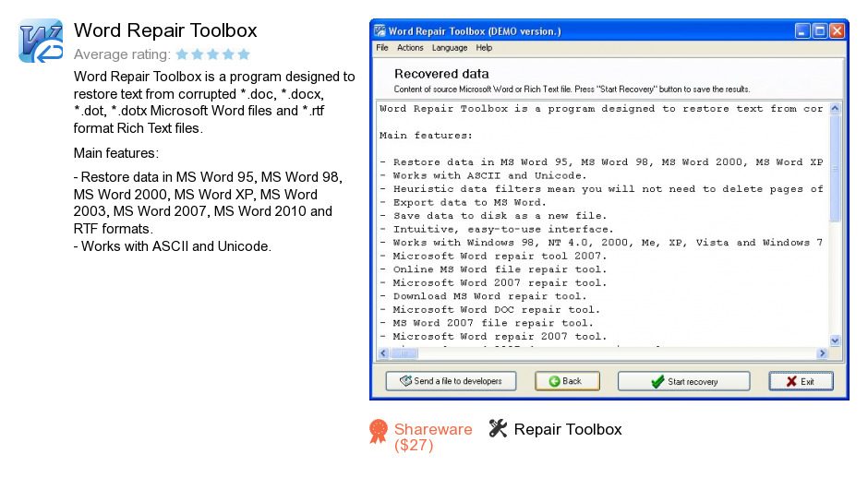Click the 'Average rating:' label
This screenshot has width=868, height=478.
(122, 54)
